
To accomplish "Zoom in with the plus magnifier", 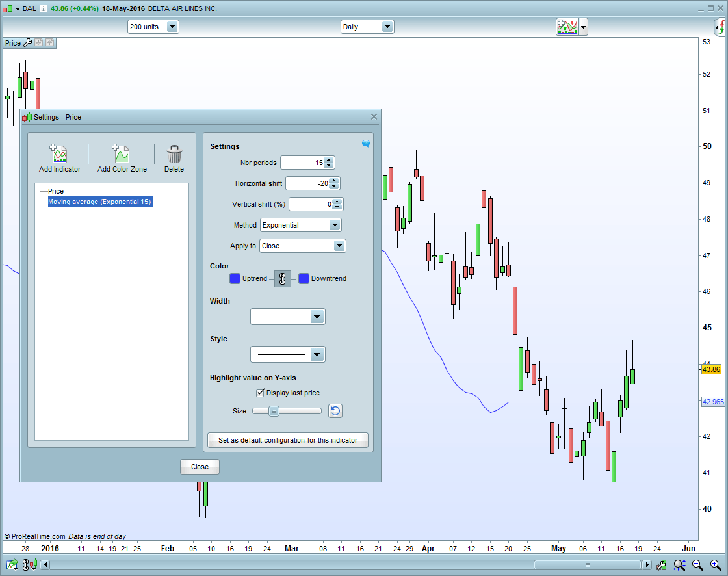I will [716, 565].
